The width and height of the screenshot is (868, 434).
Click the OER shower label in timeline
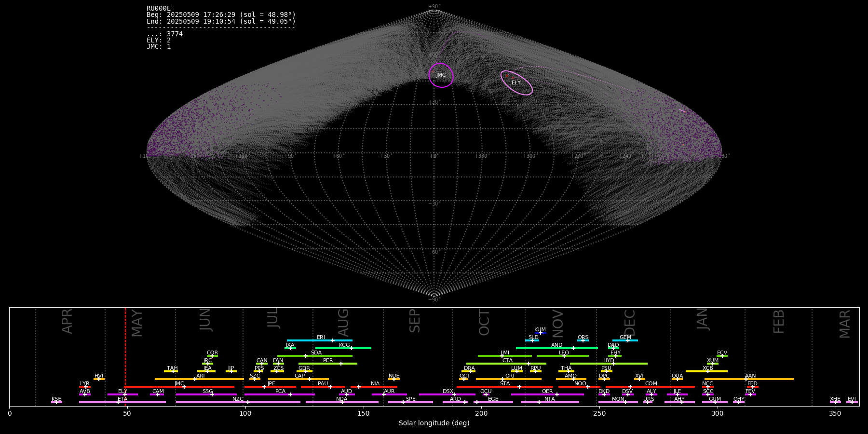coord(547,391)
